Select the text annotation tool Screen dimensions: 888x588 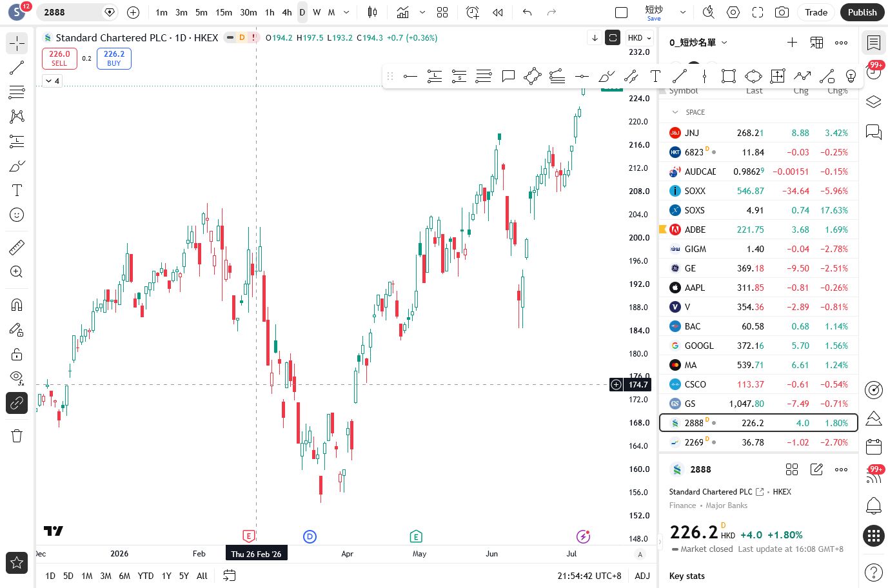click(x=17, y=190)
